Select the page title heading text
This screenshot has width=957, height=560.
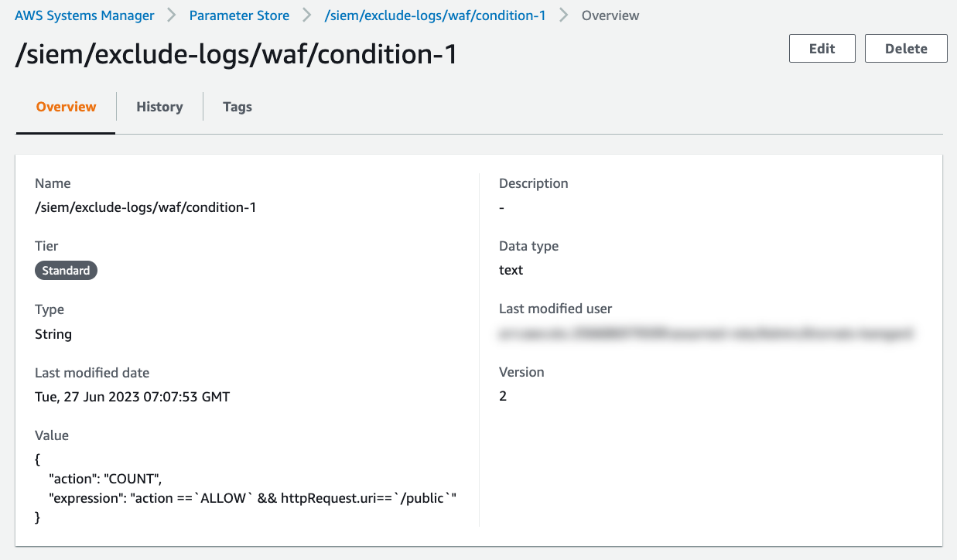(236, 54)
